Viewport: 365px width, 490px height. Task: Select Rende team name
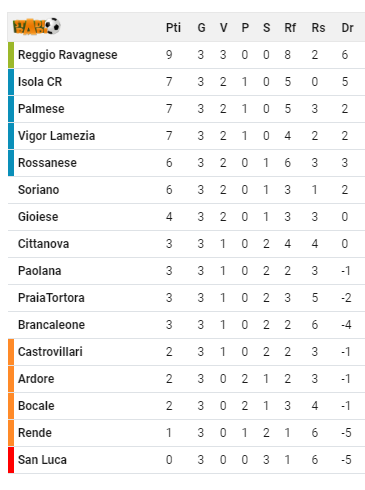point(35,433)
